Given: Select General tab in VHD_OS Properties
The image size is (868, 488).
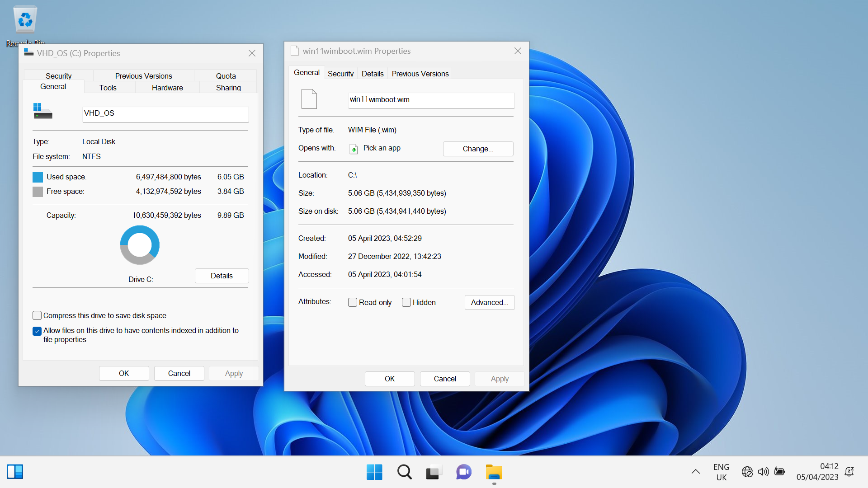Looking at the screenshot, I should (53, 86).
